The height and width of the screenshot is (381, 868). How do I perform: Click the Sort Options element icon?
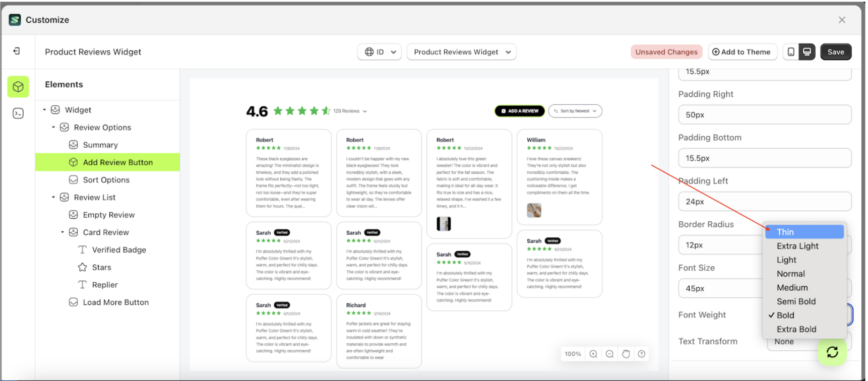[x=73, y=180]
